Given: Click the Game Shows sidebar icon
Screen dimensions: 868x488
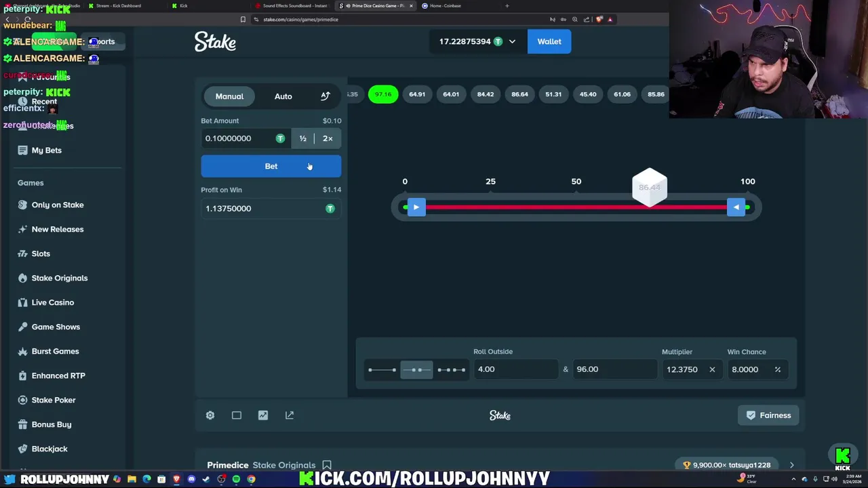Looking at the screenshot, I should [22, 327].
